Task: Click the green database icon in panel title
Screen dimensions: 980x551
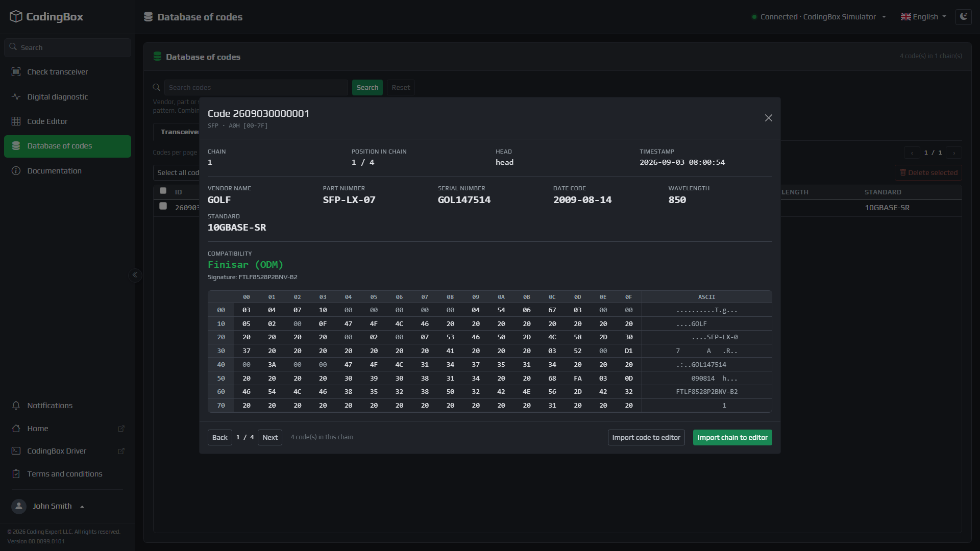Action: [157, 57]
